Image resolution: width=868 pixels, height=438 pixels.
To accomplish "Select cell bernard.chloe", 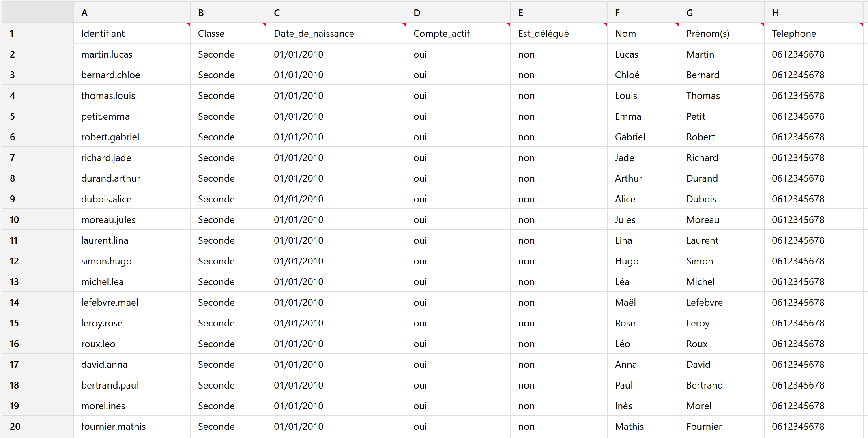I will pos(132,75).
